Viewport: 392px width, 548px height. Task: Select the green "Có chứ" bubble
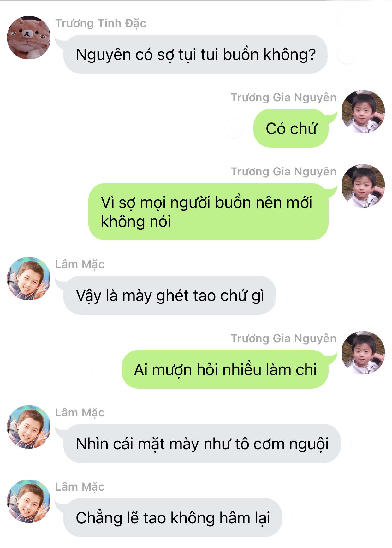click(x=291, y=128)
